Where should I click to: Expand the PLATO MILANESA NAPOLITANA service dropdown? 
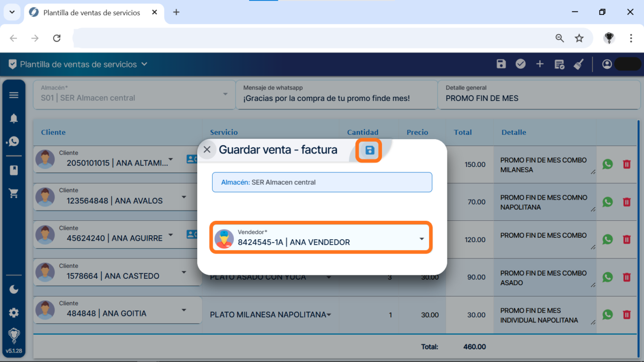pyautogui.click(x=329, y=315)
